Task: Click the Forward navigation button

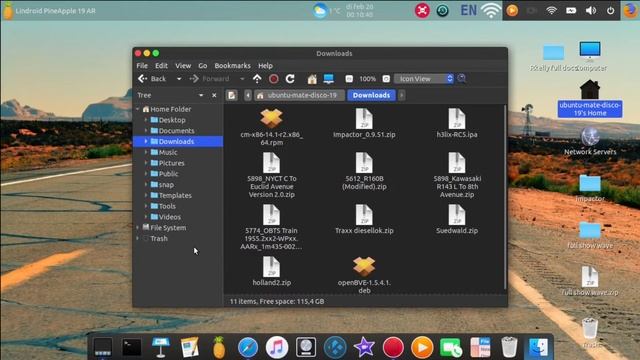Action: tap(209, 79)
